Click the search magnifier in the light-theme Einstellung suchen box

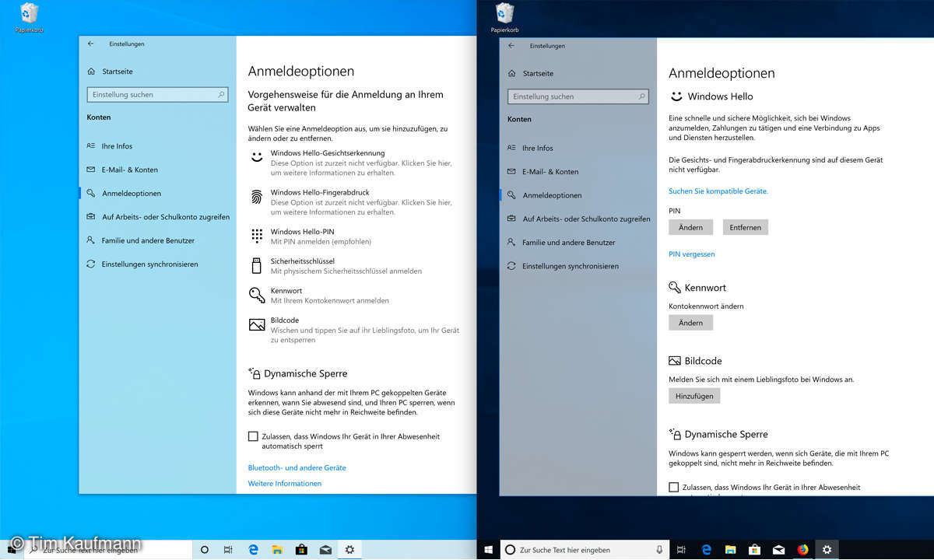tap(222, 94)
